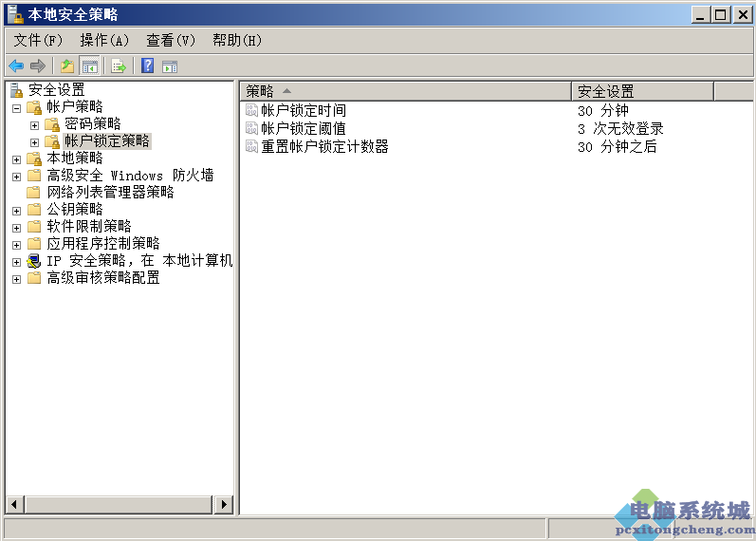Image resolution: width=756 pixels, height=541 pixels.
Task: Expand the IP 安全策略 tree node
Action: [x=16, y=263]
